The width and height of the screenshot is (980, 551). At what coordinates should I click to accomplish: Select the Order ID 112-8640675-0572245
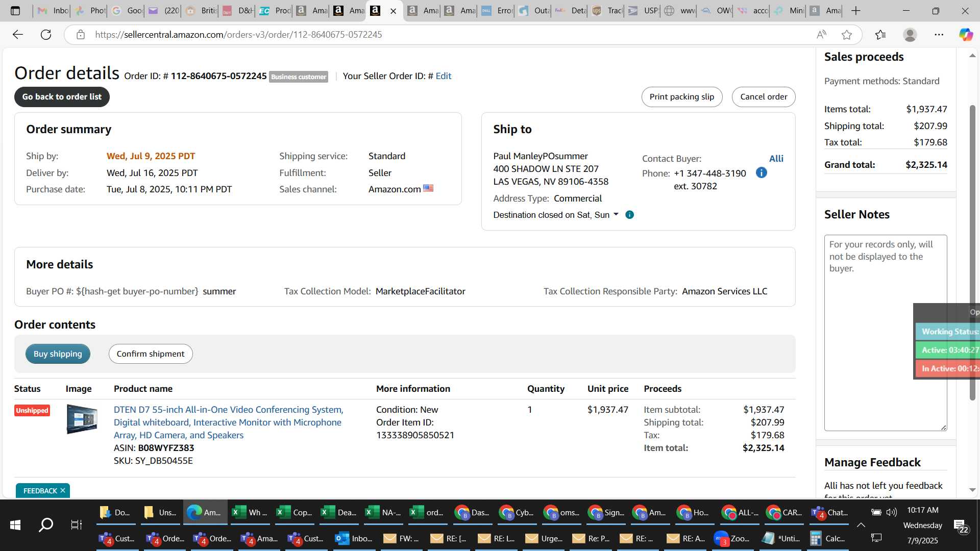[218, 76]
